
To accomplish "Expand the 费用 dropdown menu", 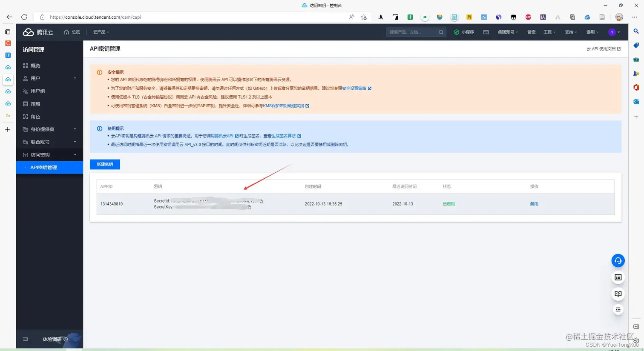I will click(x=592, y=32).
